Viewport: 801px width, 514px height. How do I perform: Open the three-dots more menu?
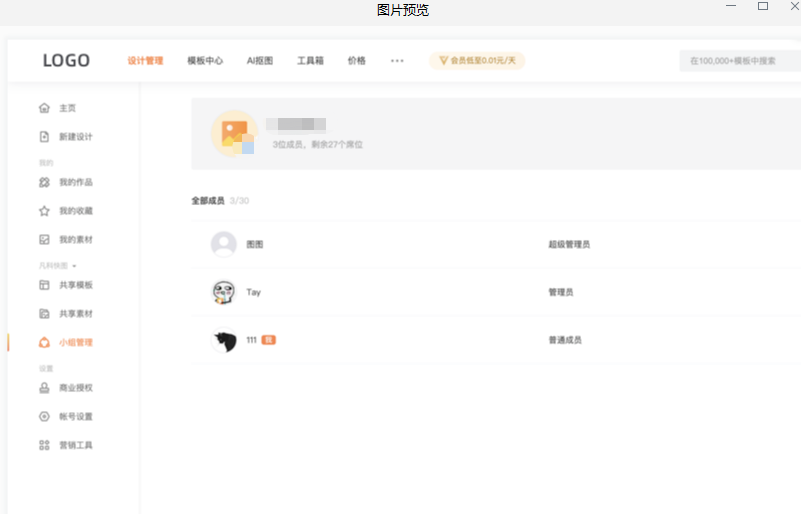point(397,61)
